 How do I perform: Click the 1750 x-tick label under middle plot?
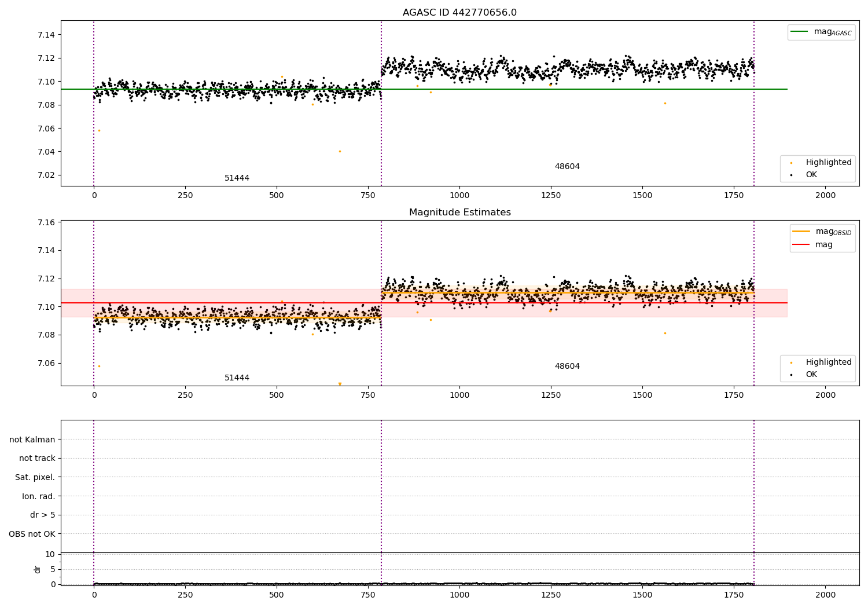(x=734, y=395)
